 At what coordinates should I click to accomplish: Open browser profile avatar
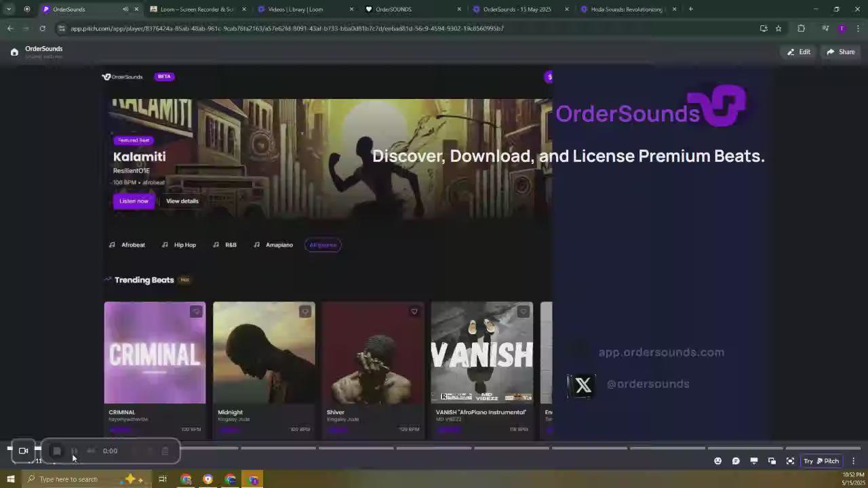(842, 28)
